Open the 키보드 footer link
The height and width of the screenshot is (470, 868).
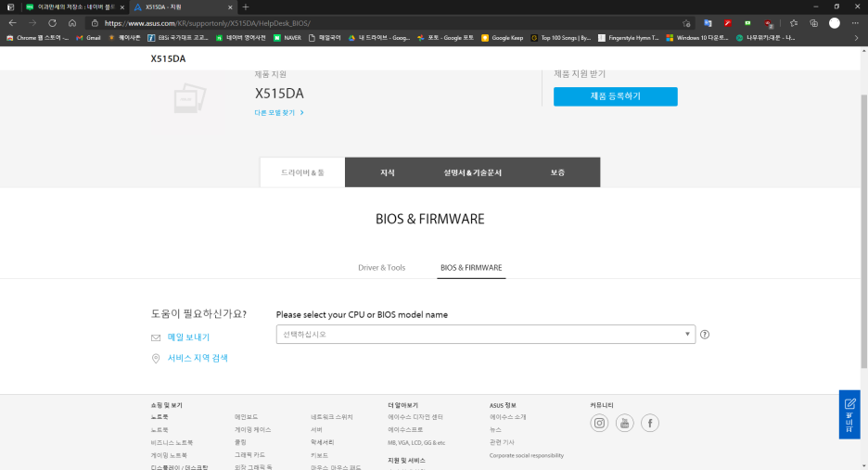319,455
